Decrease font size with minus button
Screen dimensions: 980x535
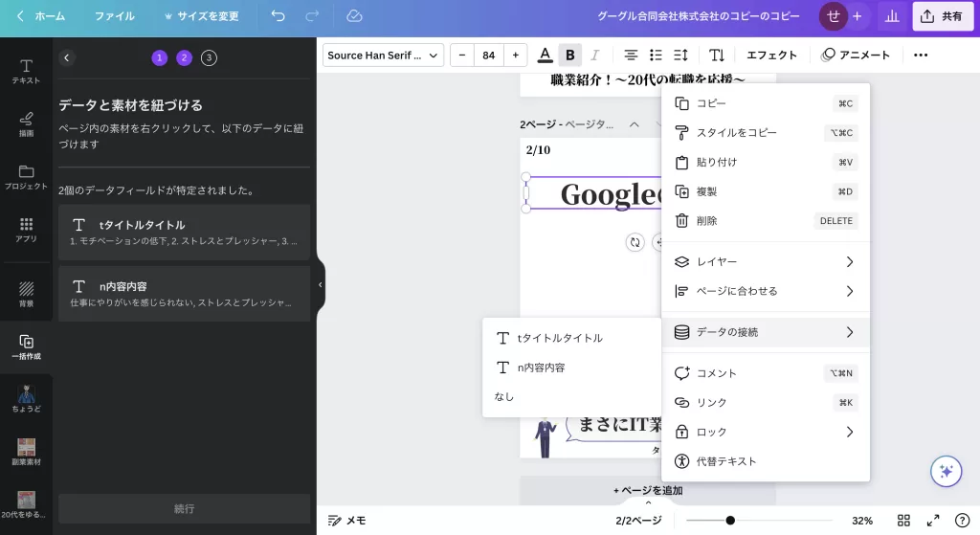tap(462, 55)
